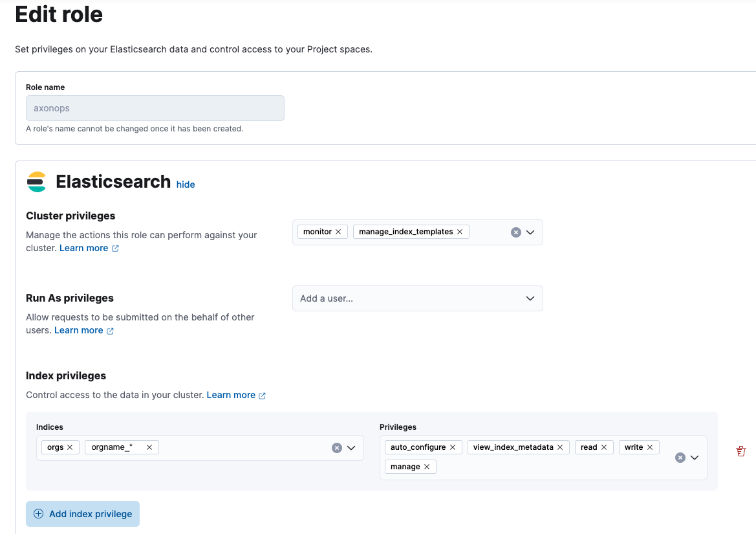
Task: Remove the "write" privilege tag
Action: pyautogui.click(x=649, y=447)
